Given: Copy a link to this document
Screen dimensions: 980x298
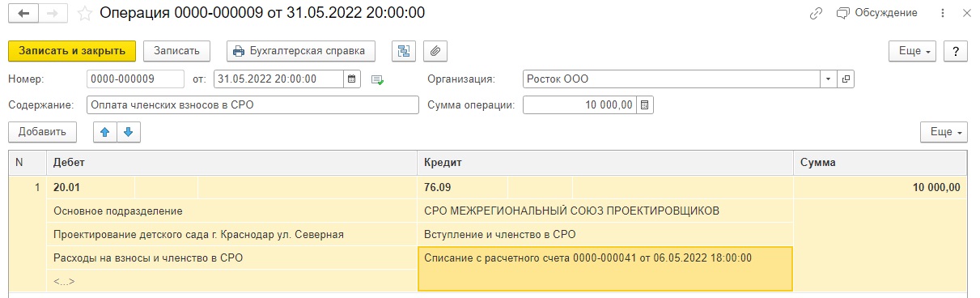Looking at the screenshot, I should [815, 13].
